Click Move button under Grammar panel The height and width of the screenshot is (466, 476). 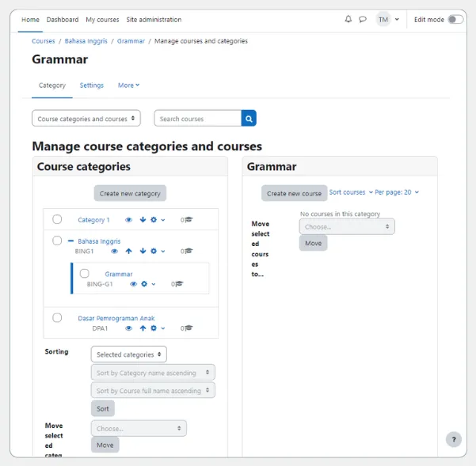314,243
